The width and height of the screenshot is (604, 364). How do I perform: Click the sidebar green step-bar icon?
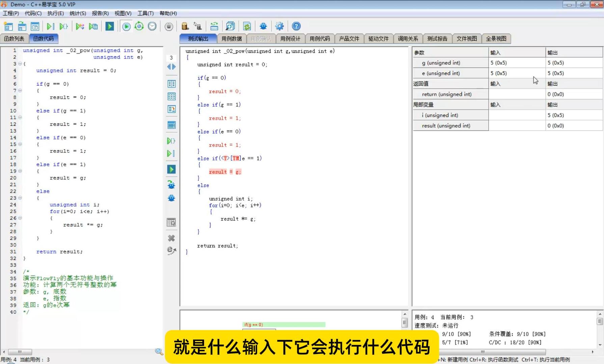[171, 153]
